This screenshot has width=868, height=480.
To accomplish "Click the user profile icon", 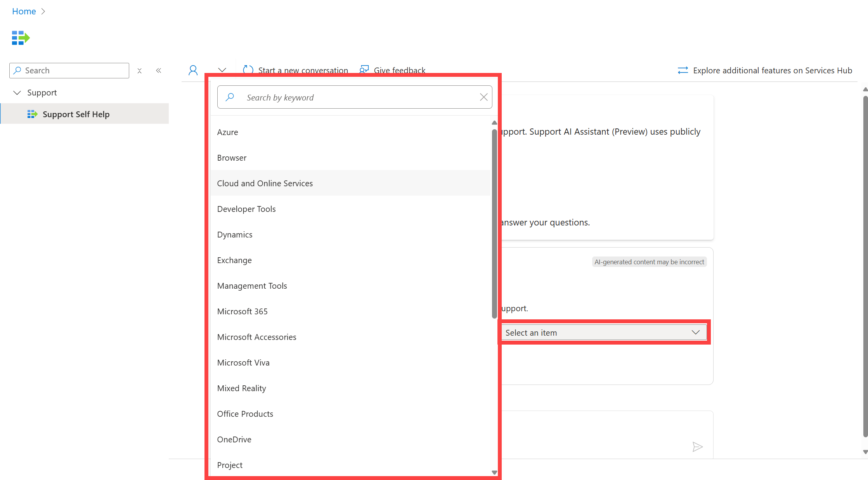I will [x=192, y=70].
